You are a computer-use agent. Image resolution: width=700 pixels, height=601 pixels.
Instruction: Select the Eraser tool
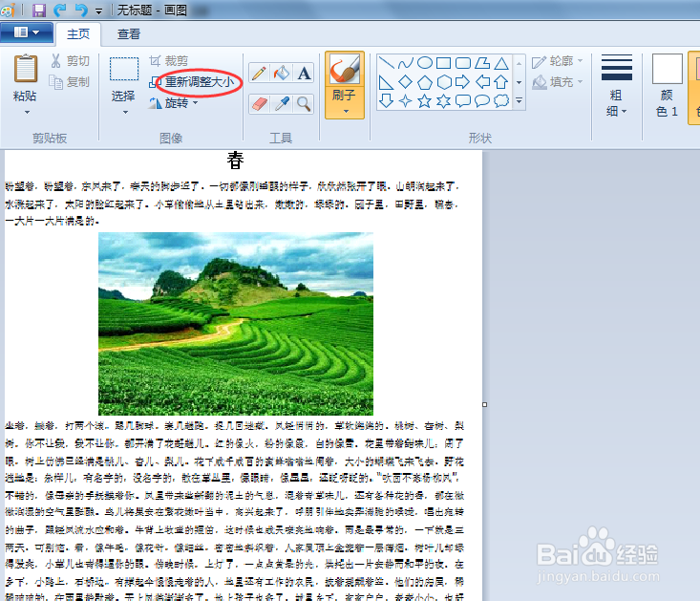[x=259, y=104]
